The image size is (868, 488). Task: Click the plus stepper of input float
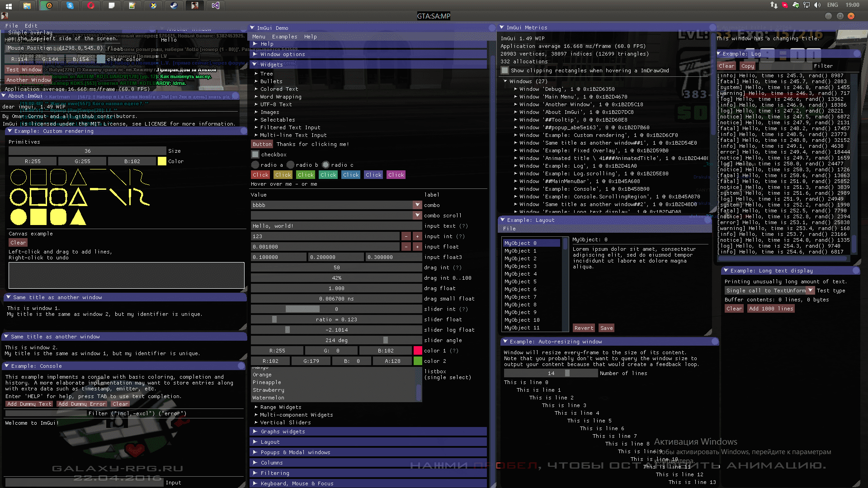coord(417,247)
